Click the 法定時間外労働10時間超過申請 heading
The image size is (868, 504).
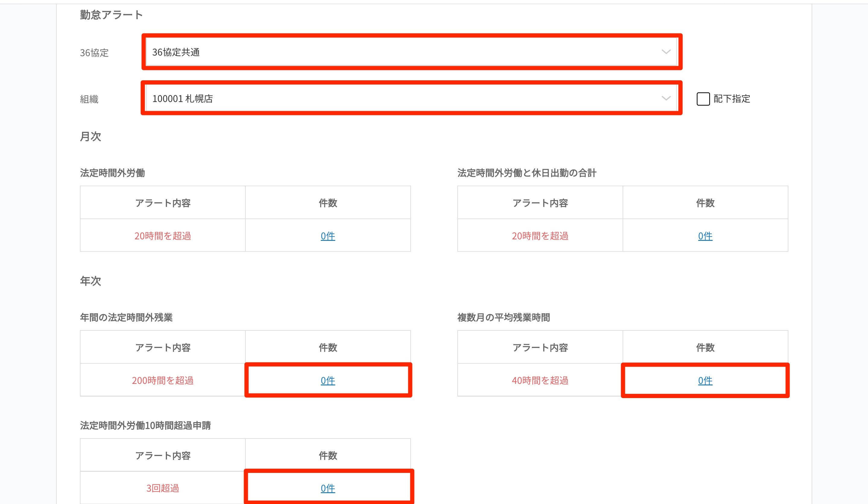point(145,426)
